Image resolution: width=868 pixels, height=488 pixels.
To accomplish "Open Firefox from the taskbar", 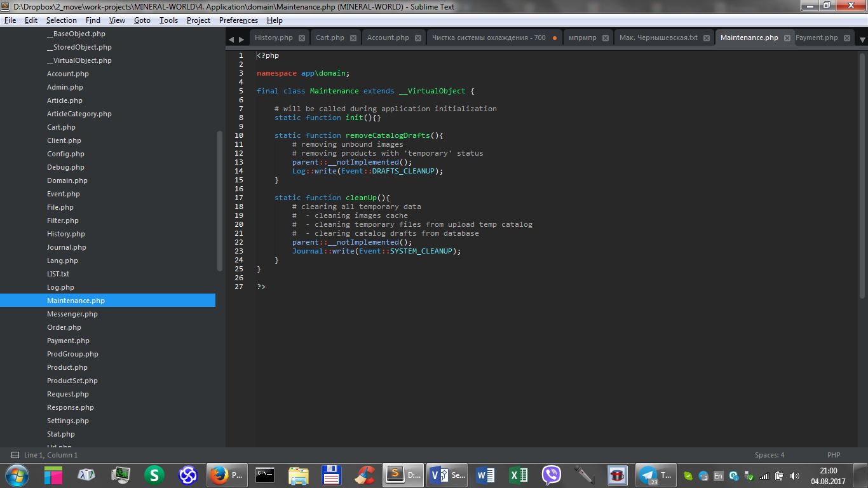I will tap(226, 475).
